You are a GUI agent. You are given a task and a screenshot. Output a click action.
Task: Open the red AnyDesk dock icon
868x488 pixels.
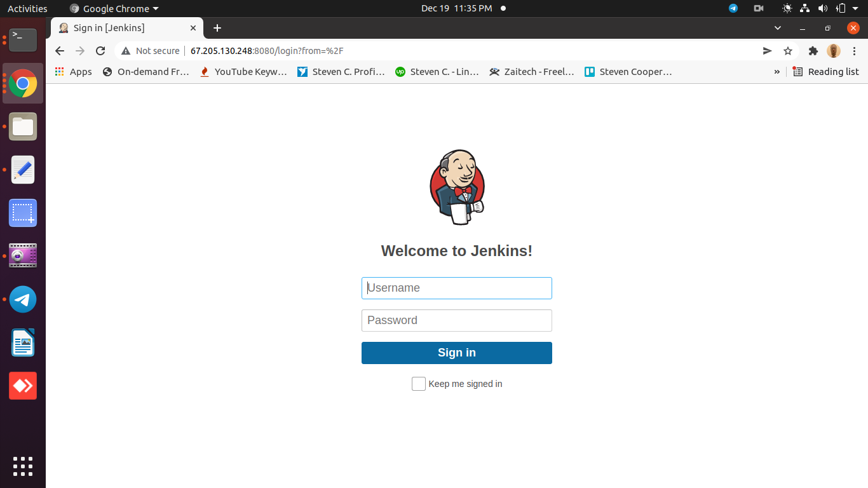23,386
